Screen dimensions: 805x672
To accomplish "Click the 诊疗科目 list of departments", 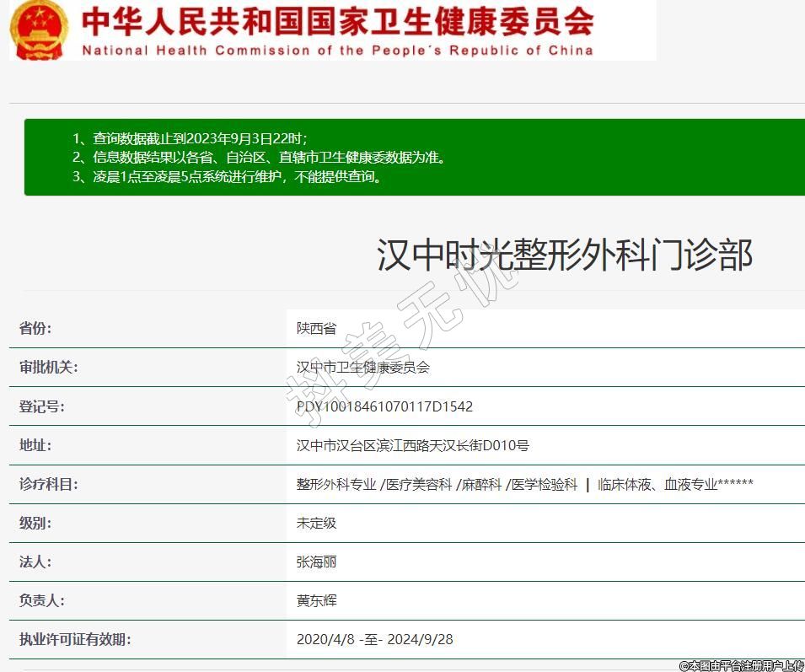I will [524, 484].
